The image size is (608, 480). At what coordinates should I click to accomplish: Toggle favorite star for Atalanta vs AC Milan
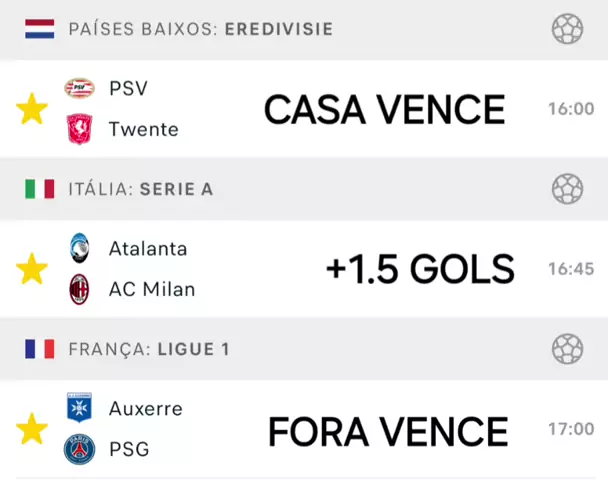coord(32,268)
